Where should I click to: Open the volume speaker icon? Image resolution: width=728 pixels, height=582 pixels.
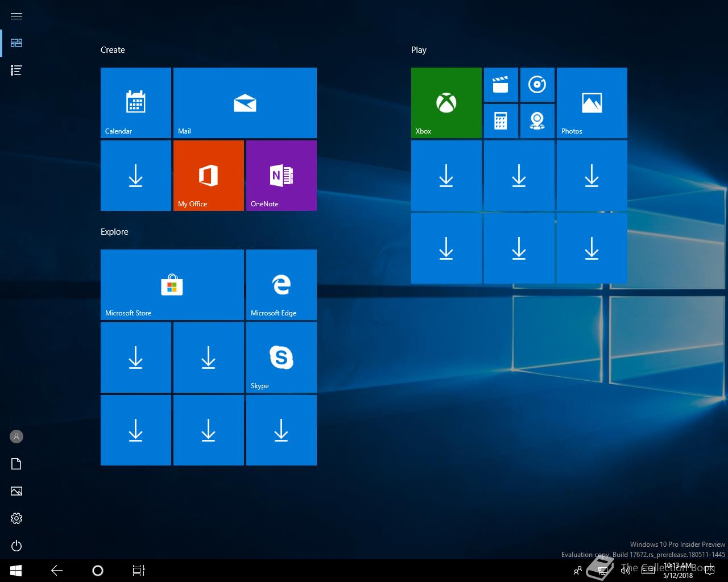click(626, 571)
